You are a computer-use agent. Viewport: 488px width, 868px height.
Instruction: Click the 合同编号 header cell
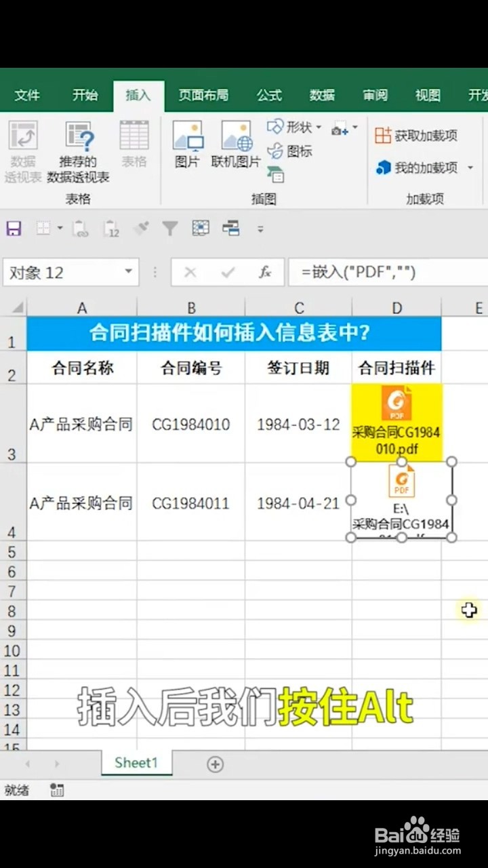click(x=191, y=368)
